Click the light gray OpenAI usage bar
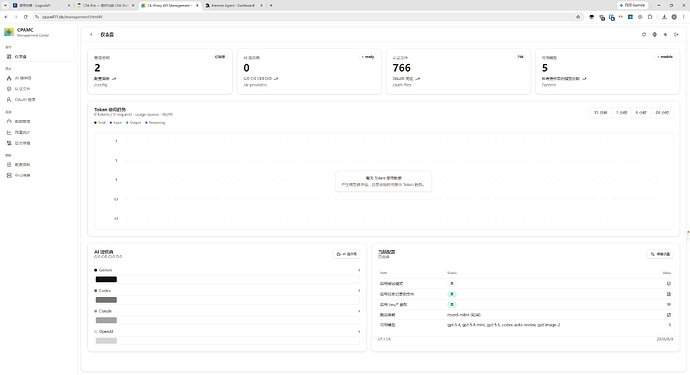This screenshot has height=375, width=690. [x=106, y=341]
